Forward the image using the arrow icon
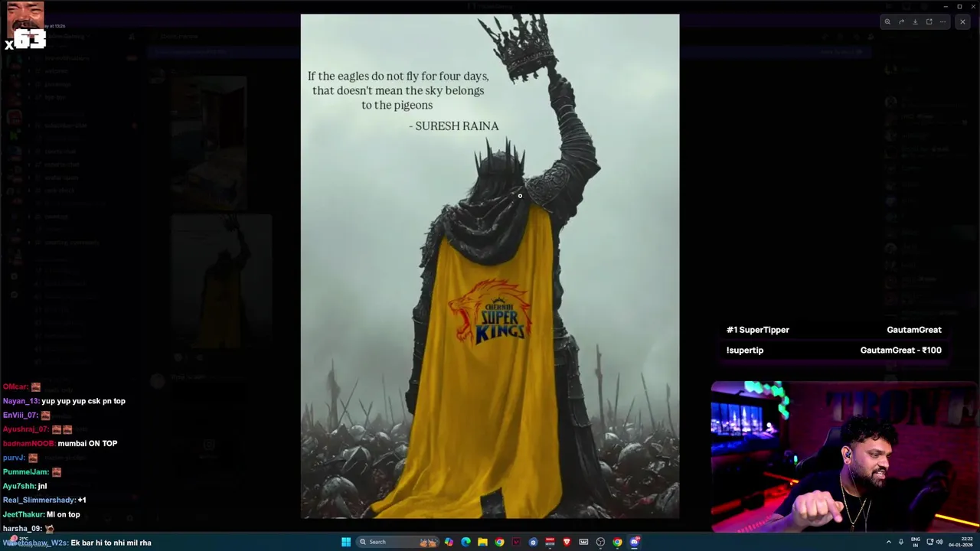This screenshot has width=980, height=551. [x=901, y=21]
